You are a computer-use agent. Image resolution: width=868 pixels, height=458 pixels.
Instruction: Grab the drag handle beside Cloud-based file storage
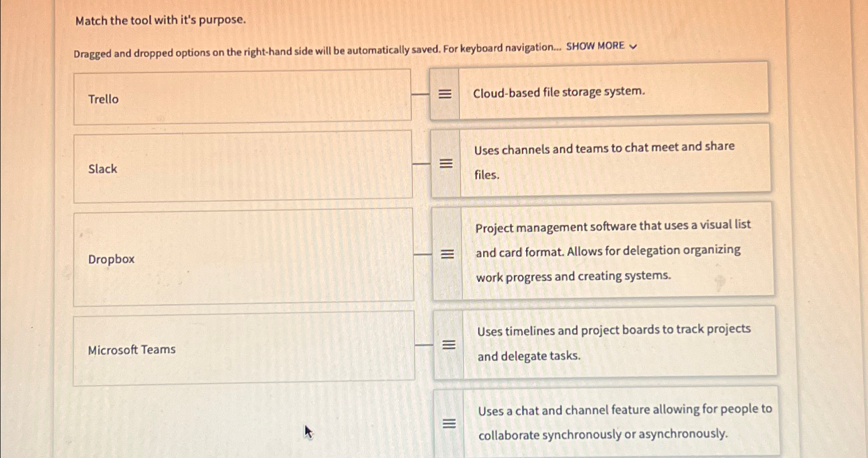(445, 94)
